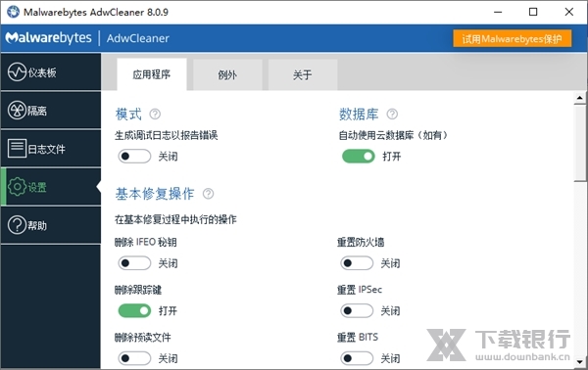Turn off 自动使用云数据库 switch

pos(358,157)
